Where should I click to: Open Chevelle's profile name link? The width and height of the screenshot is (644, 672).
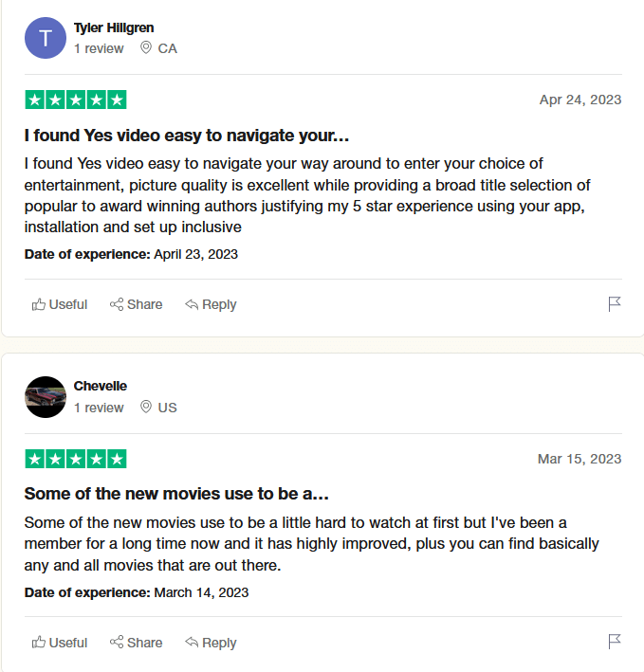(101, 386)
